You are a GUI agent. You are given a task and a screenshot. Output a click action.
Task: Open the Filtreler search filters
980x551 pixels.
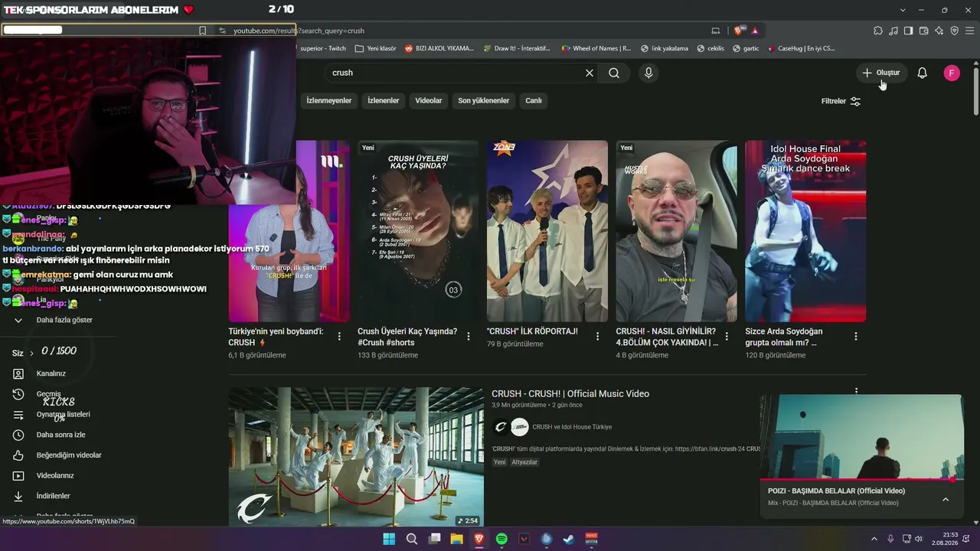click(841, 101)
